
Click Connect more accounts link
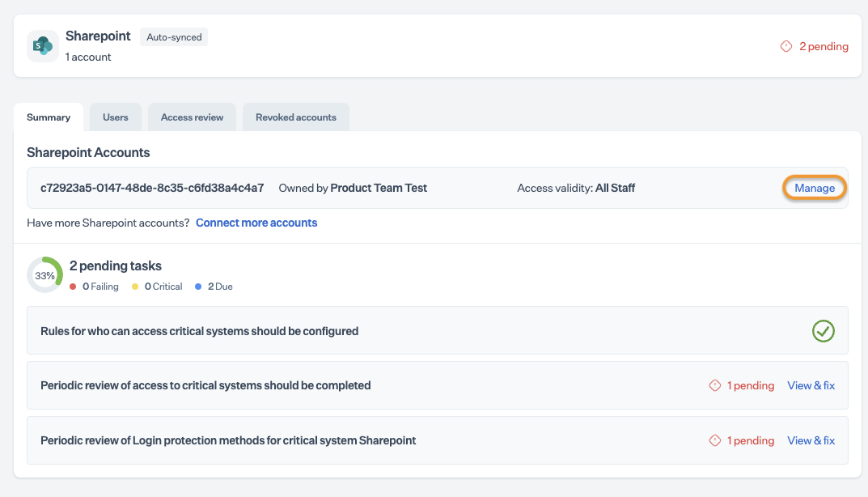click(x=256, y=223)
